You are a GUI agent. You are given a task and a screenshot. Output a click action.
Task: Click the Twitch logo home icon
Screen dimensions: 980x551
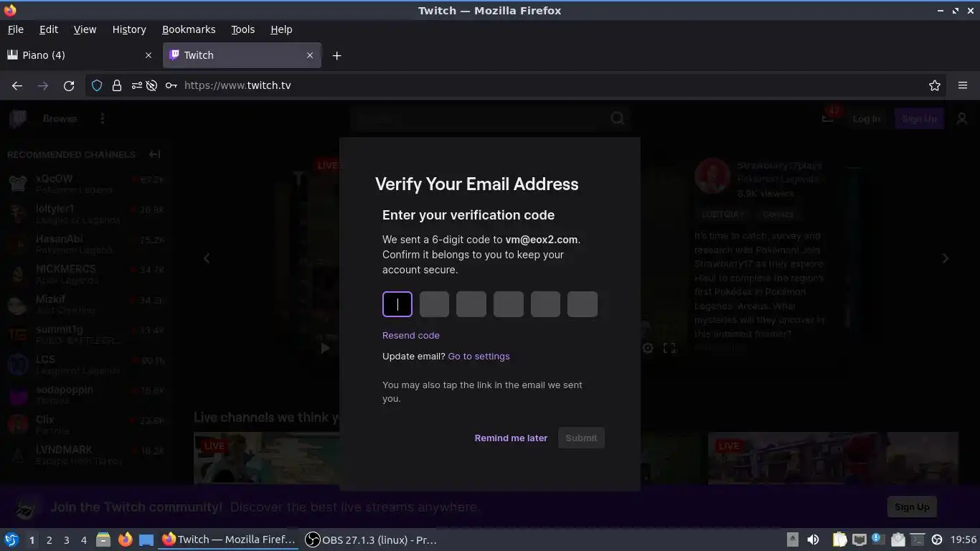(18, 118)
